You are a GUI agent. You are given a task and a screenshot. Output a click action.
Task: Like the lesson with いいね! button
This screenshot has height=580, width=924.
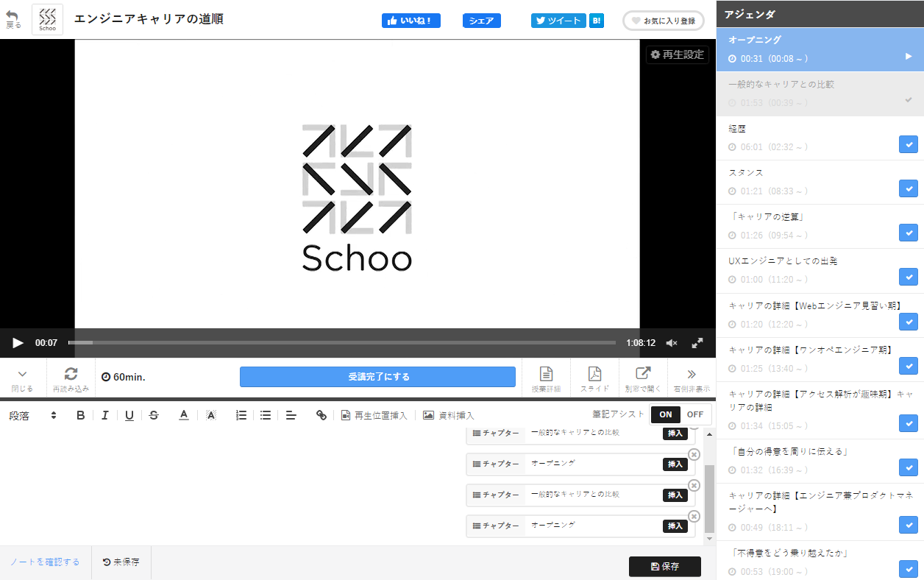pyautogui.click(x=411, y=21)
